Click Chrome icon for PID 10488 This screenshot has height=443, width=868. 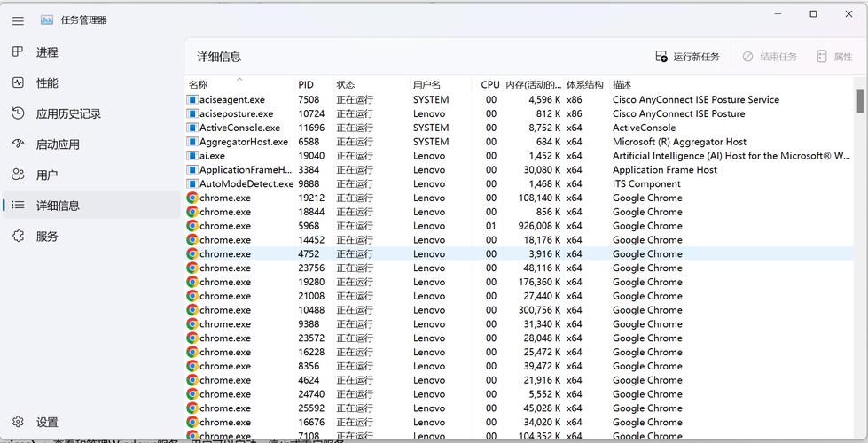tap(192, 310)
